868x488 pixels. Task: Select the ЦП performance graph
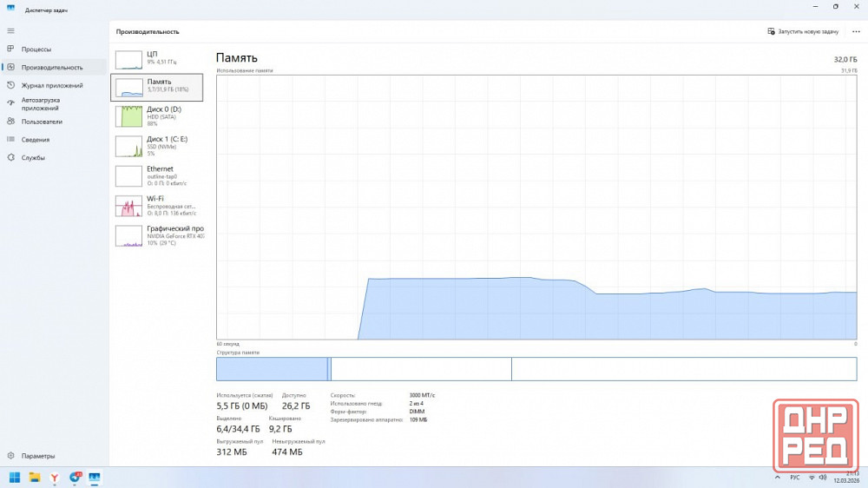(156, 58)
